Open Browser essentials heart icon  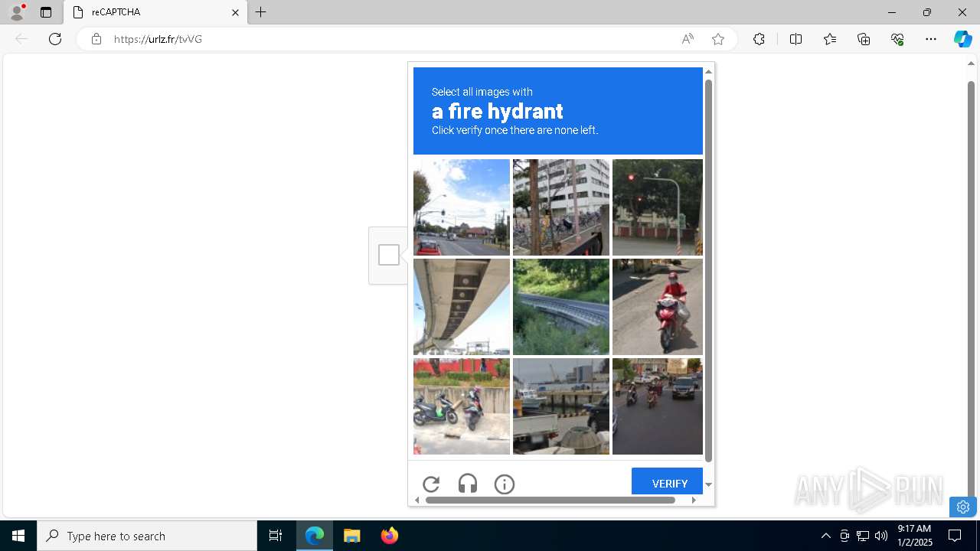click(x=897, y=39)
